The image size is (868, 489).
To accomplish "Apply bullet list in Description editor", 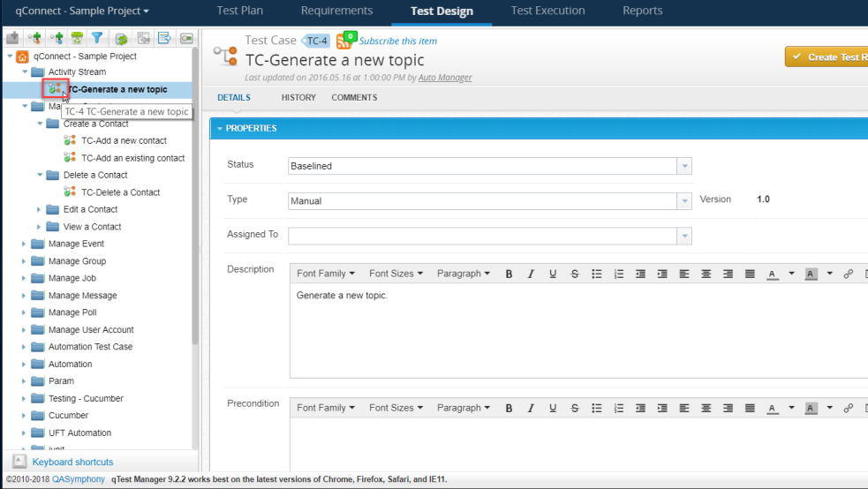I will coord(597,274).
